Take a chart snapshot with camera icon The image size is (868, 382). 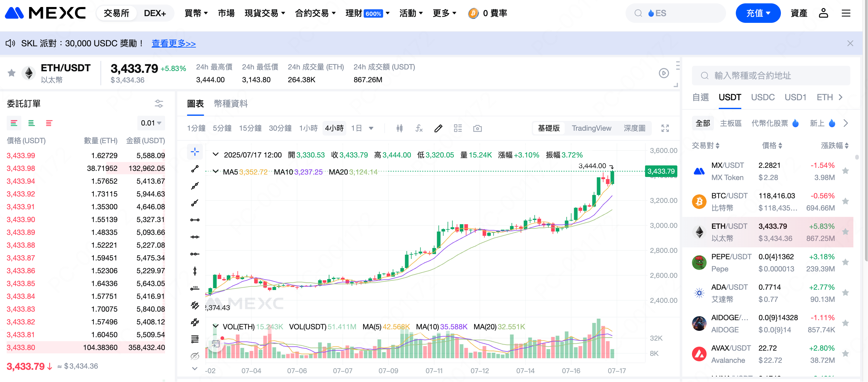[477, 128]
